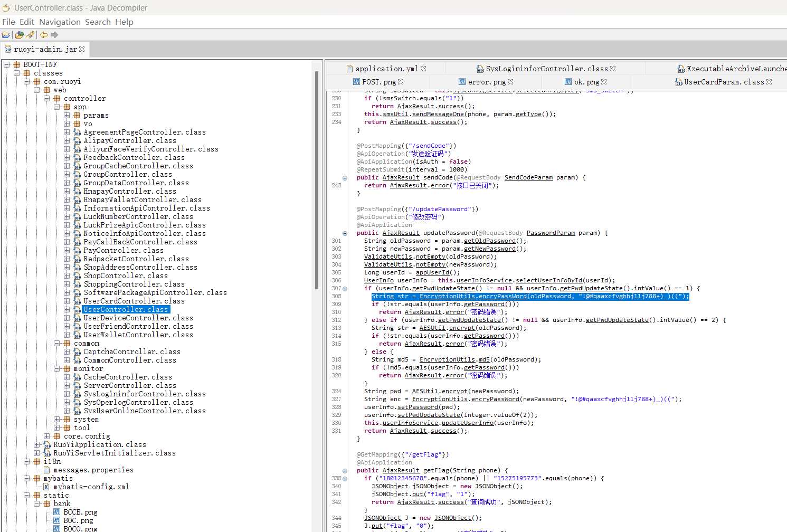787x532 pixels.
Task: Open the Navigation menu
Action: click(60, 22)
